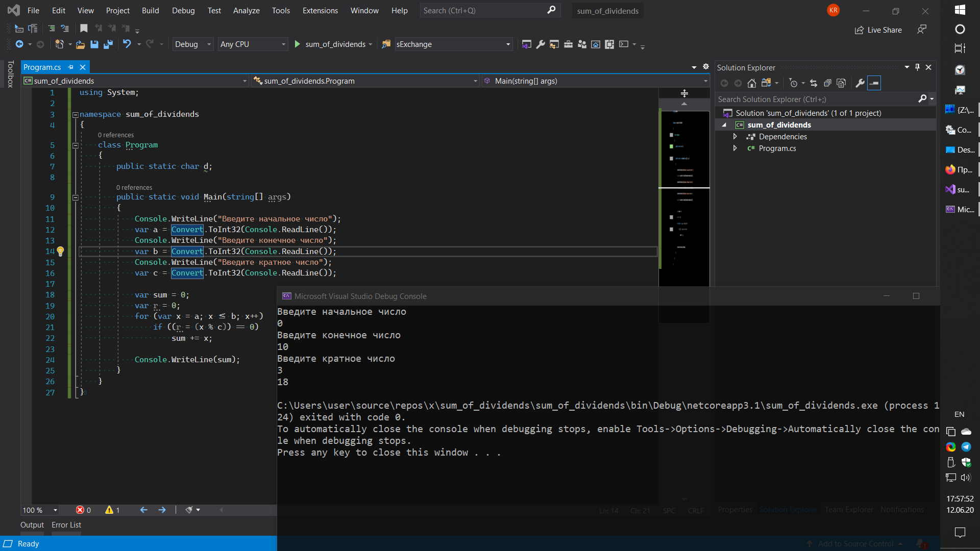This screenshot has height=551, width=980.
Task: Collapse the sum_of_dividends project node
Action: [724, 125]
